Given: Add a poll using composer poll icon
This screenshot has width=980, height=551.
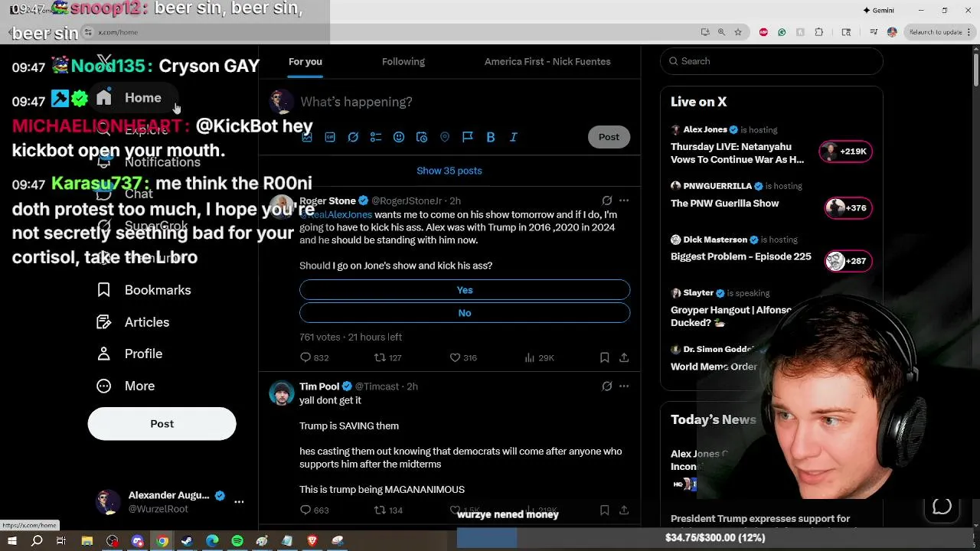Looking at the screenshot, I should pos(376,137).
